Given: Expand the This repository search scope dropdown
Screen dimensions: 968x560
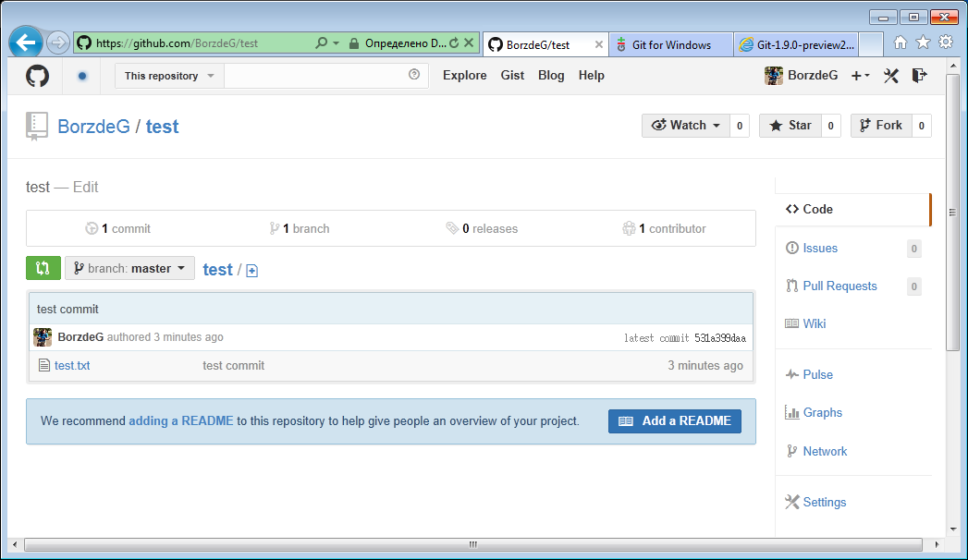Looking at the screenshot, I should coord(169,76).
